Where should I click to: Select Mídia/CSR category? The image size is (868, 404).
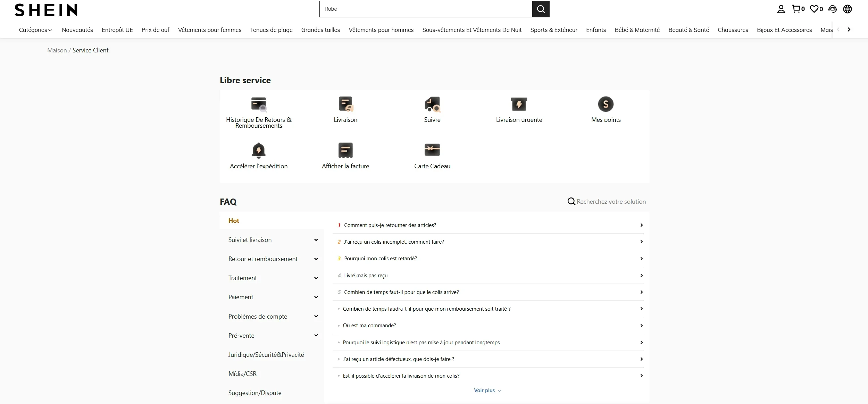[x=242, y=374]
